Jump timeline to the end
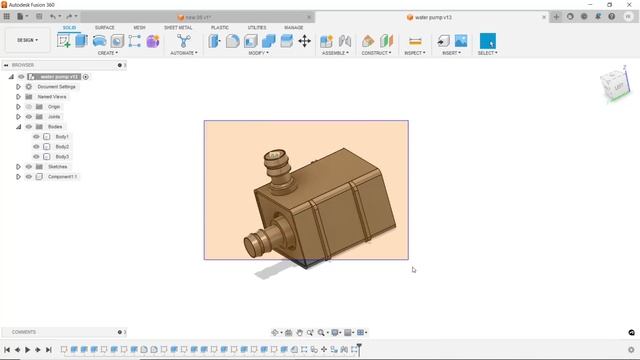The height and width of the screenshot is (360, 640). pos(49,350)
